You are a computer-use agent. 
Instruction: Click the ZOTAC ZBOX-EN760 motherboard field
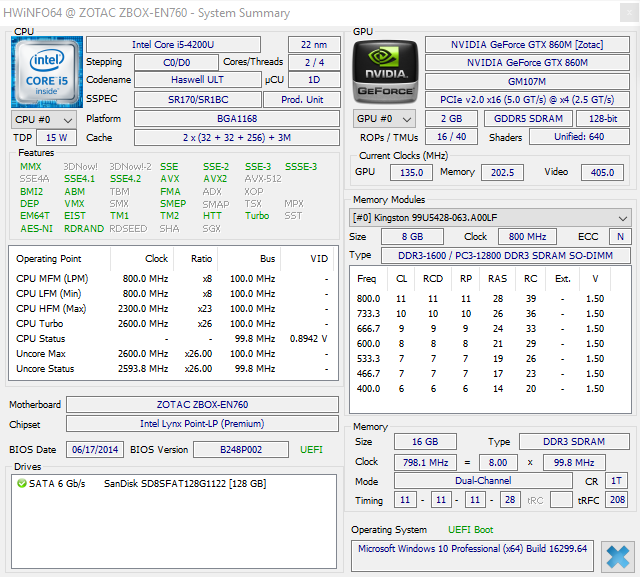(202, 404)
